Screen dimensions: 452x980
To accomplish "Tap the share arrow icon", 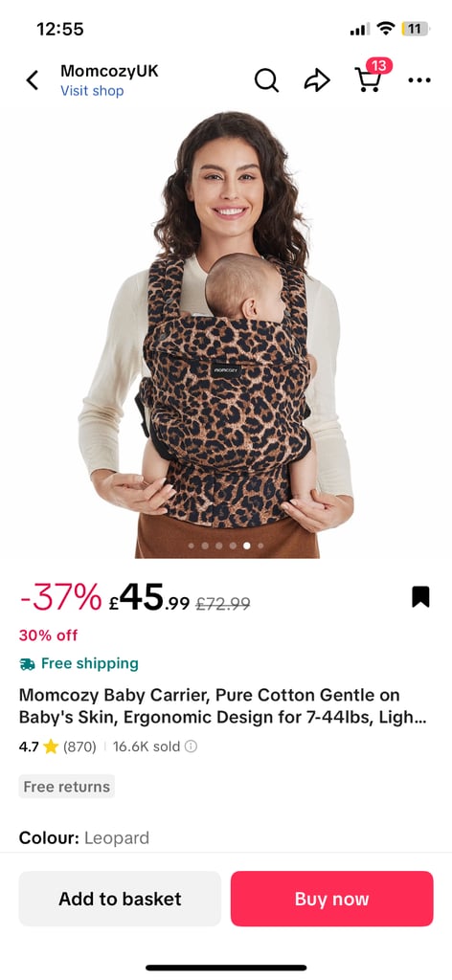I will pyautogui.click(x=317, y=80).
